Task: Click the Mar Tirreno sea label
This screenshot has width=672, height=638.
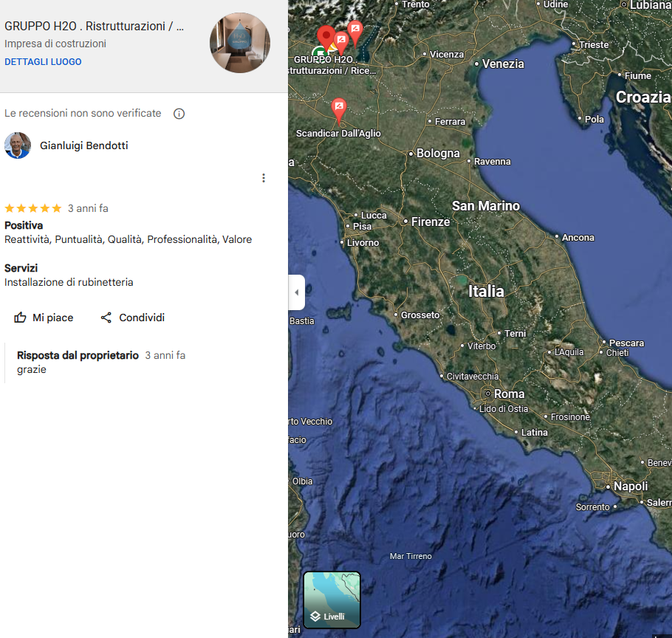Action: pos(411,556)
